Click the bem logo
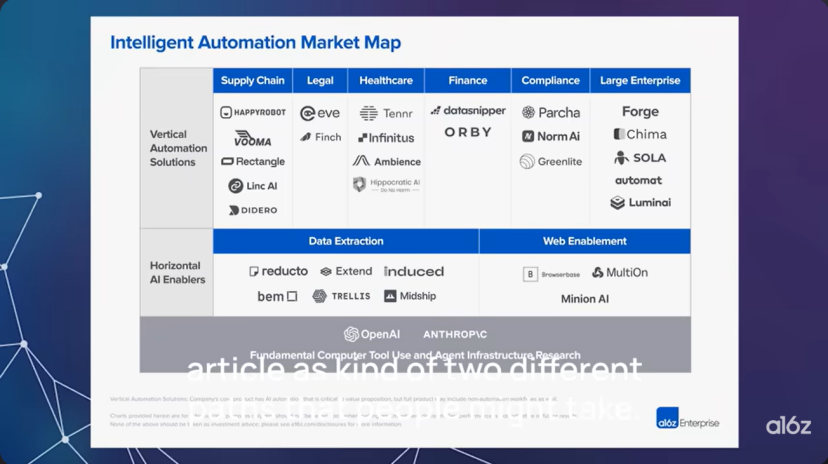Viewport: 828px width, 464px height. (277, 297)
